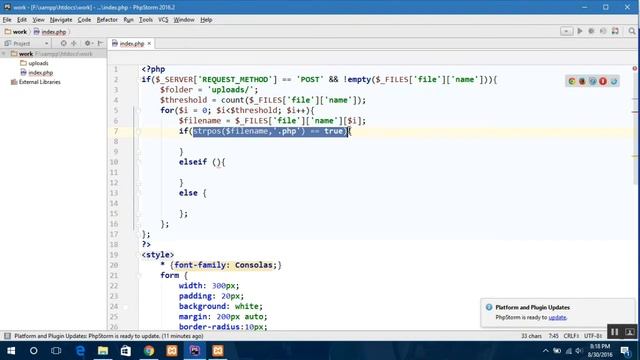Screen dimensions: 640x360
Task: Close the index.php editor tab
Action: 149,43
